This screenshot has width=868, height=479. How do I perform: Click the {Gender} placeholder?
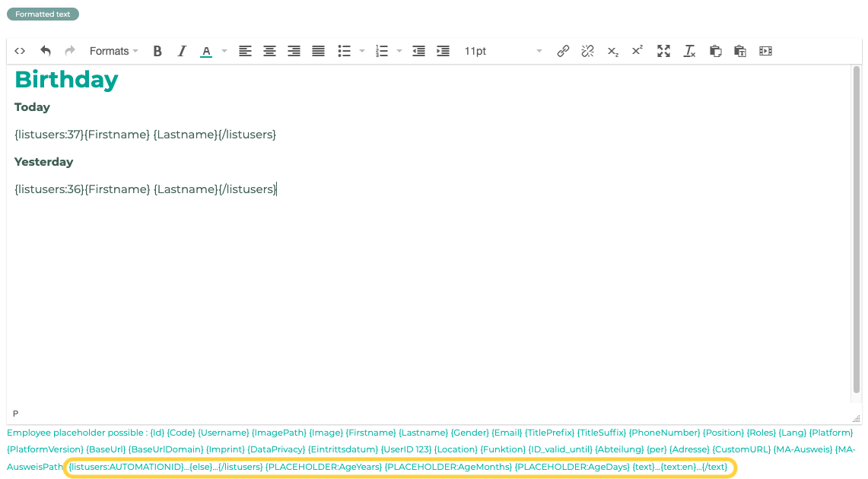[x=469, y=433]
